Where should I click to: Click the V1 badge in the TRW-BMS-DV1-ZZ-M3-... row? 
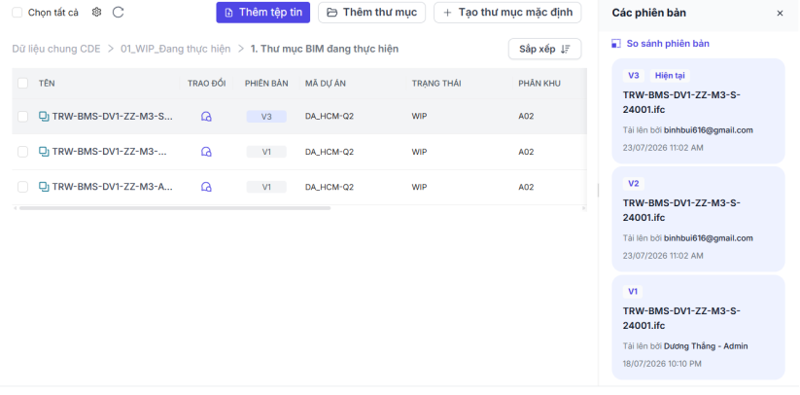266,152
